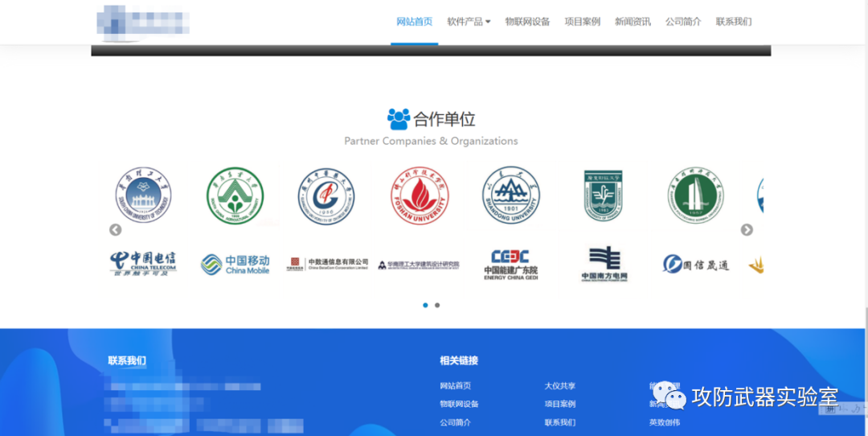
Task: Open 中数通信息有限公司 partner logo
Action: tap(327, 265)
